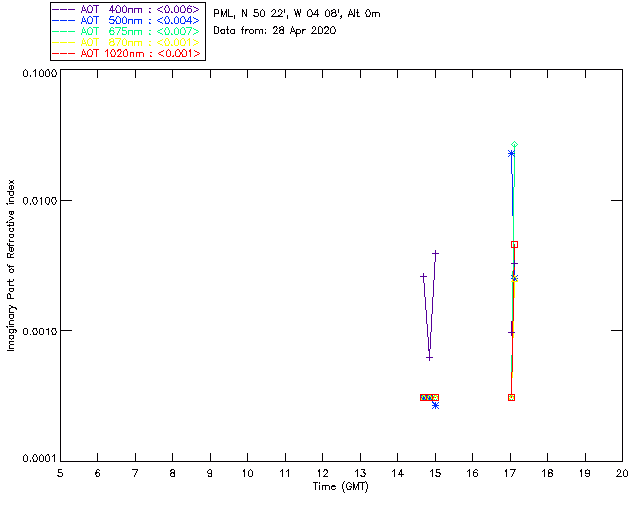Click the 'Time (GMT)' axis title
The width and height of the screenshot is (640, 512).
pyautogui.click(x=341, y=487)
